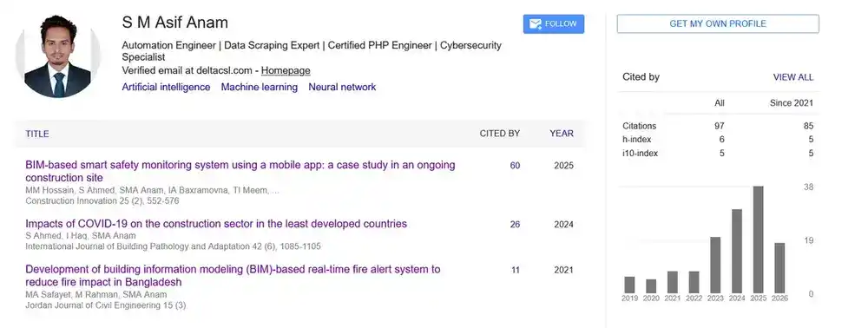
Task: Click the 2025 bar in citation chart
Action: (758, 239)
